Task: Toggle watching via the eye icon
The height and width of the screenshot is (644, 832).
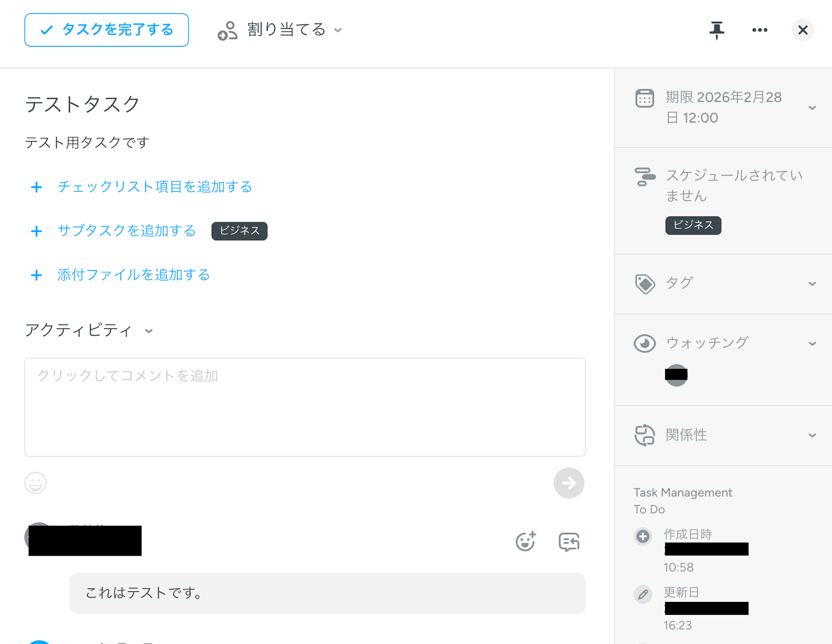Action: 645,343
